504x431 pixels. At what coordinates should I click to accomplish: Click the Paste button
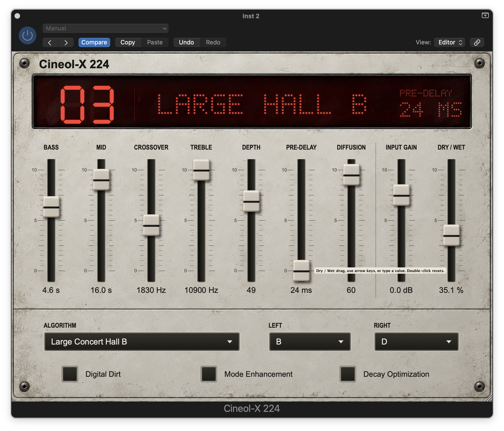pyautogui.click(x=155, y=43)
